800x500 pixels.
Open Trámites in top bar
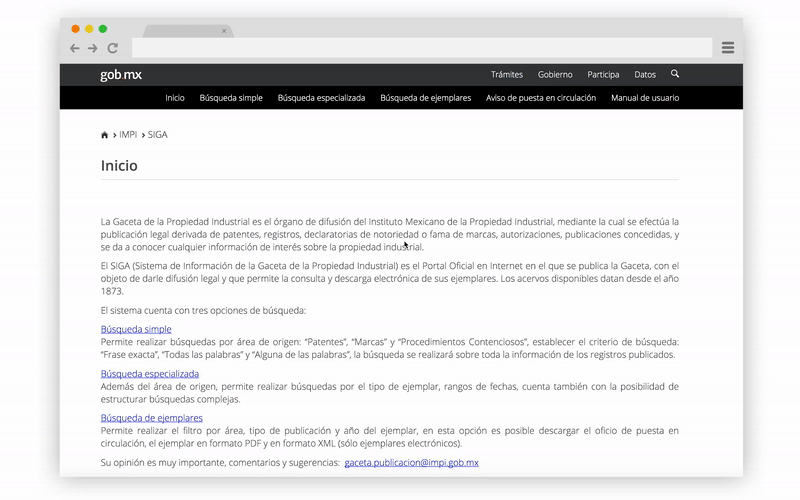[507, 74]
